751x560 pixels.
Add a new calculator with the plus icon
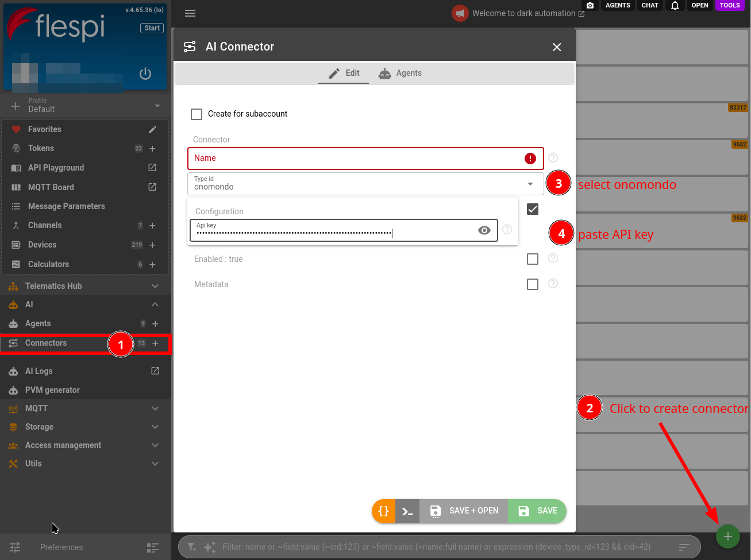click(x=152, y=265)
